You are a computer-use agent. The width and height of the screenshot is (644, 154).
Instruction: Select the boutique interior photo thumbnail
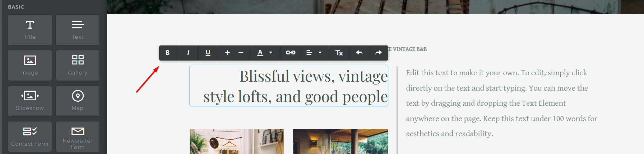(x=237, y=141)
